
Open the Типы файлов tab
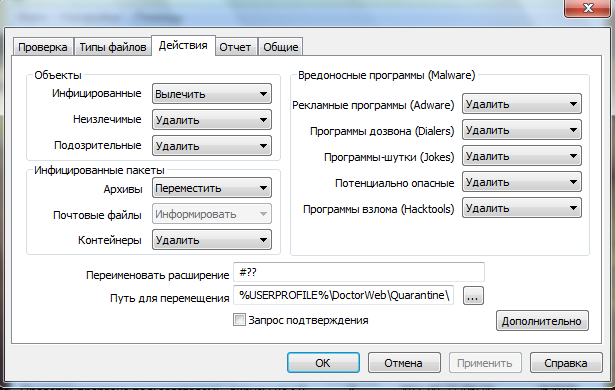coord(113,47)
